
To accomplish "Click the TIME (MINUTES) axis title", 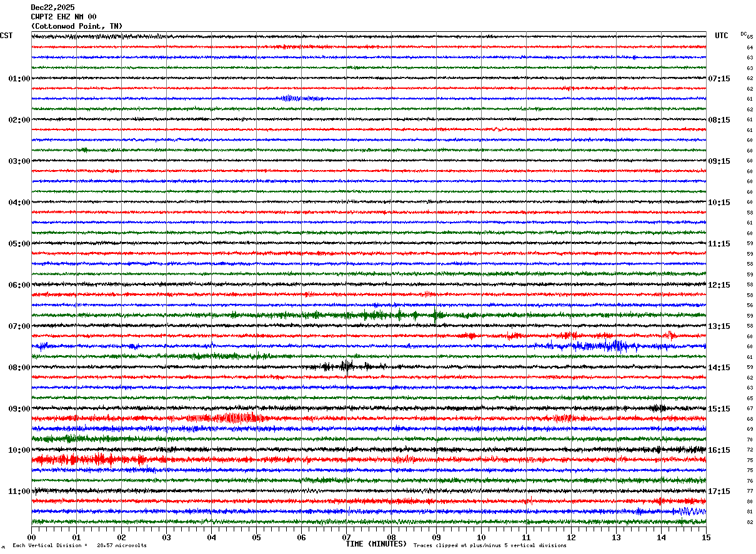I will (376, 544).
